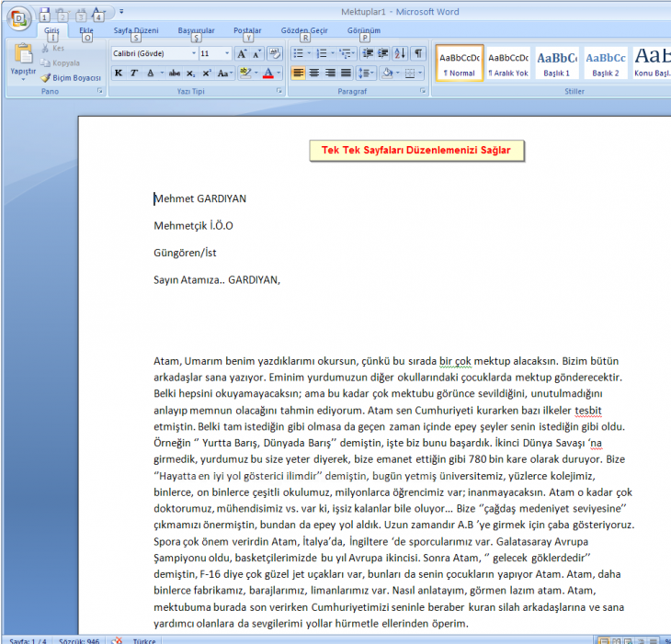Click the Format Painter (Biçim Boyacısı)

click(x=71, y=78)
